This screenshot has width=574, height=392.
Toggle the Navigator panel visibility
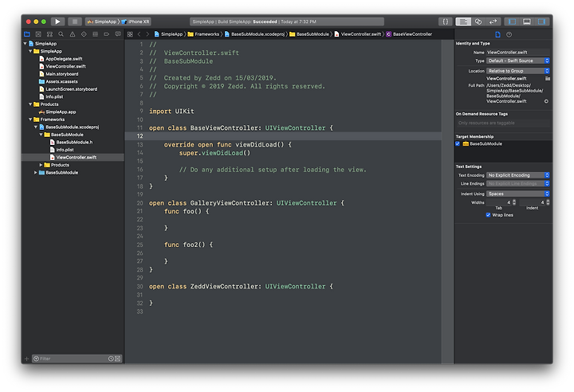coord(512,22)
